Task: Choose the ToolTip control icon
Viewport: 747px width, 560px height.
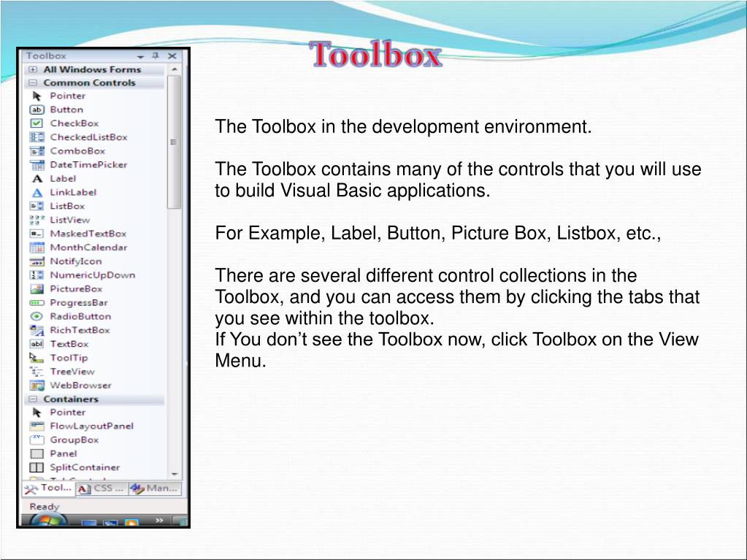Action: coord(37,358)
